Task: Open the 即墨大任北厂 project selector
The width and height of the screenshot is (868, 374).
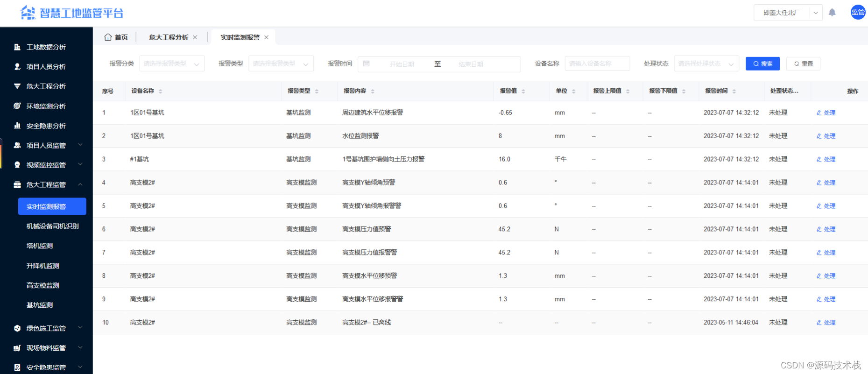Action: click(x=788, y=13)
